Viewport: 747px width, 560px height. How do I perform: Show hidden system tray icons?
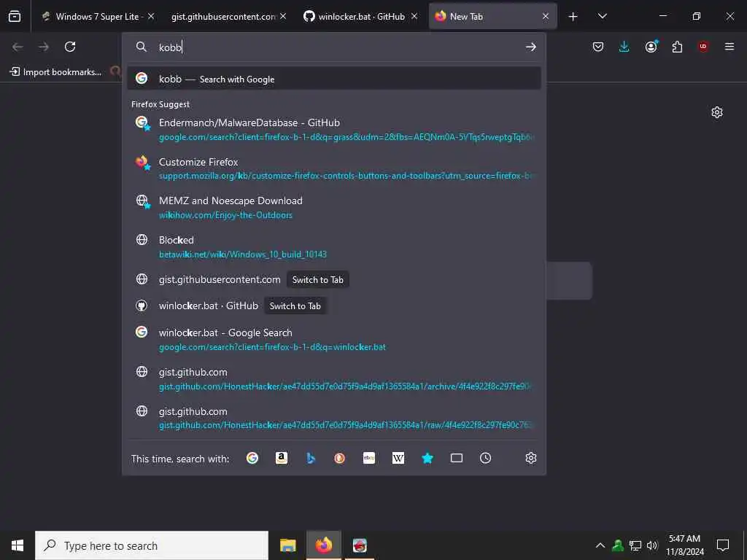coord(600,545)
